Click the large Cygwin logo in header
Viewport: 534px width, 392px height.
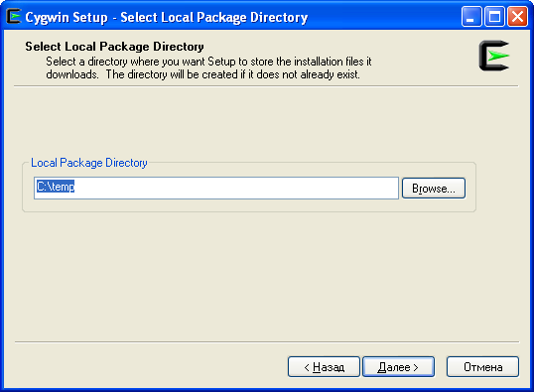click(x=494, y=56)
